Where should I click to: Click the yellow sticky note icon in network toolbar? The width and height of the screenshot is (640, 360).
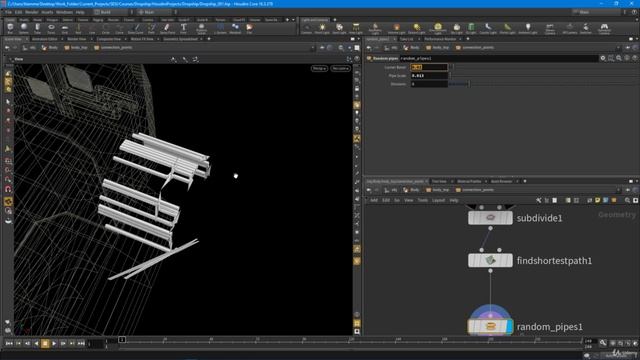tap(598, 200)
